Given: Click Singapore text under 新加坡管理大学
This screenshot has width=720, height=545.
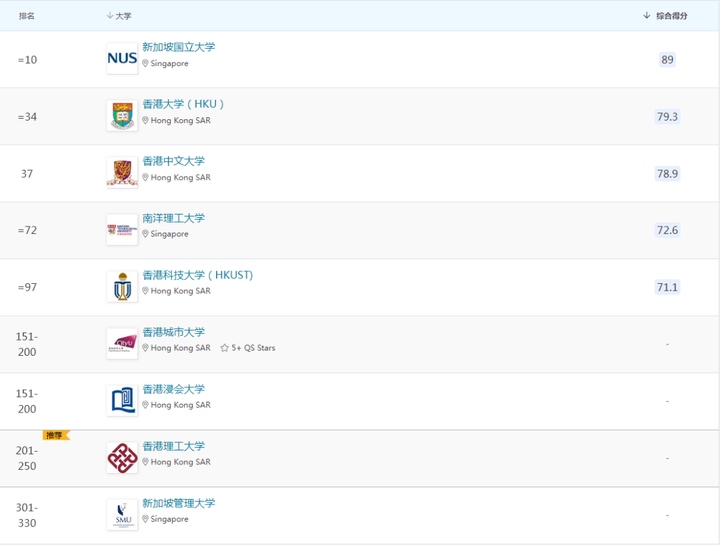Looking at the screenshot, I should [x=169, y=519].
